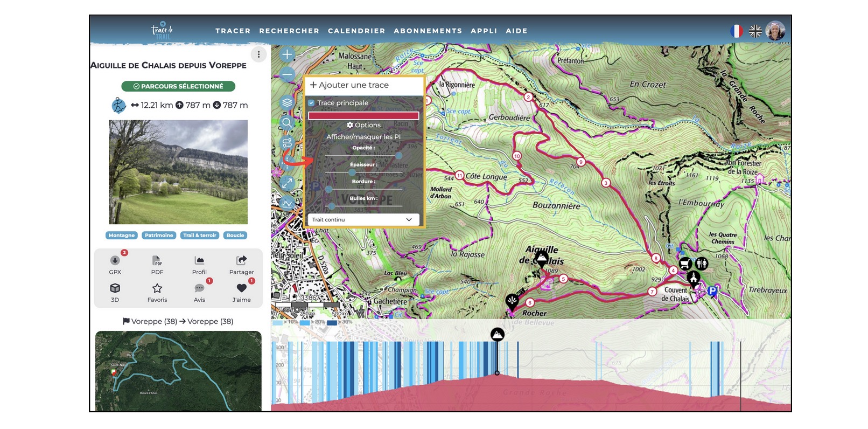Click the red trace color swatch
Image resolution: width=868 pixels, height=429 pixels.
[363, 115]
